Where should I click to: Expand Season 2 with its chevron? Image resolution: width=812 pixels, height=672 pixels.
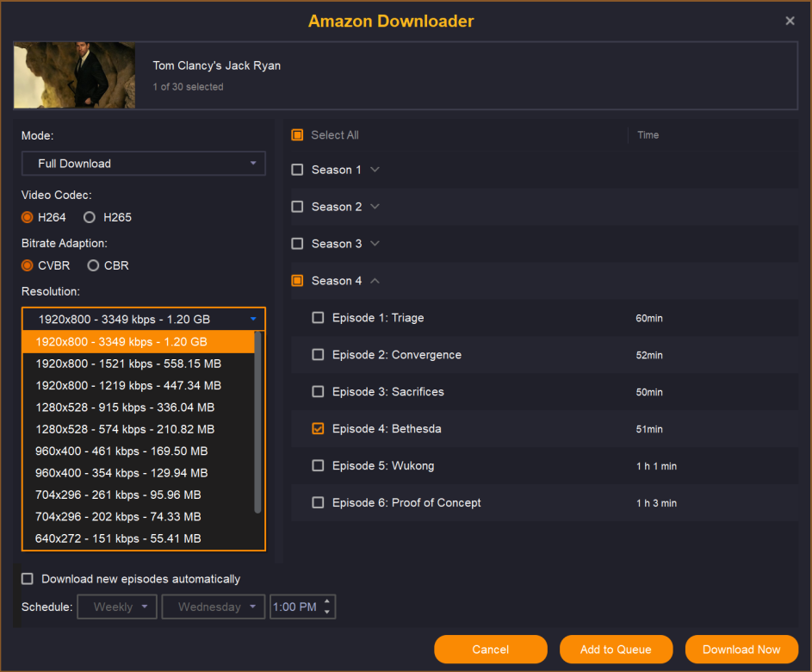375,207
